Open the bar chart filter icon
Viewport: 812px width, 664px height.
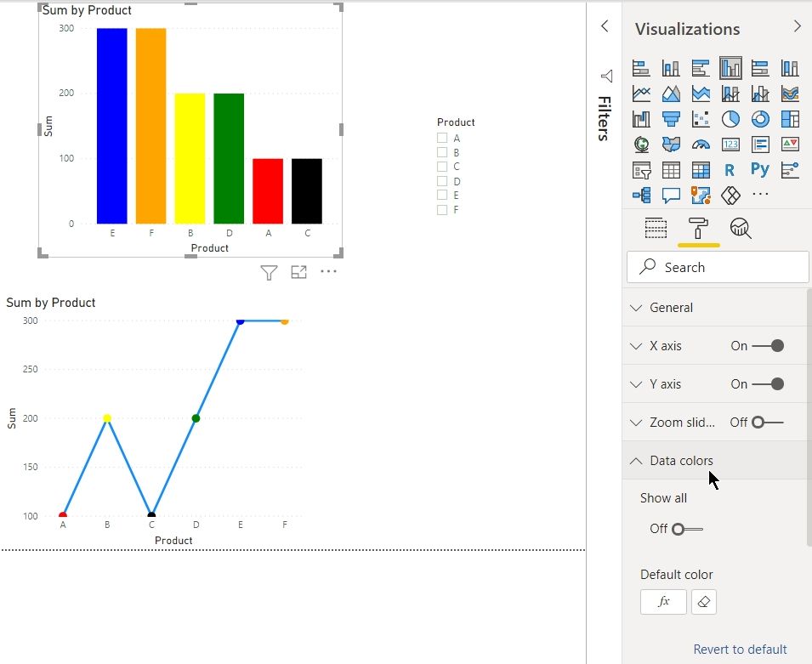pyautogui.click(x=269, y=272)
